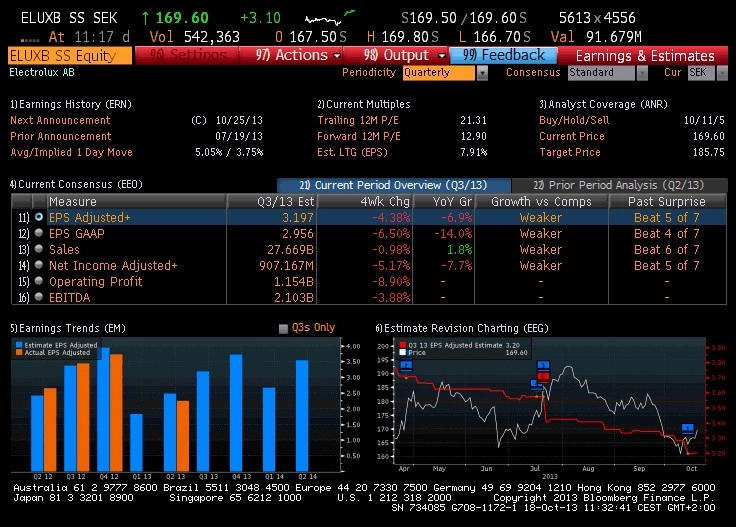Click the blue event marker near April
Viewport: 736px width, 527px height.
(406, 366)
